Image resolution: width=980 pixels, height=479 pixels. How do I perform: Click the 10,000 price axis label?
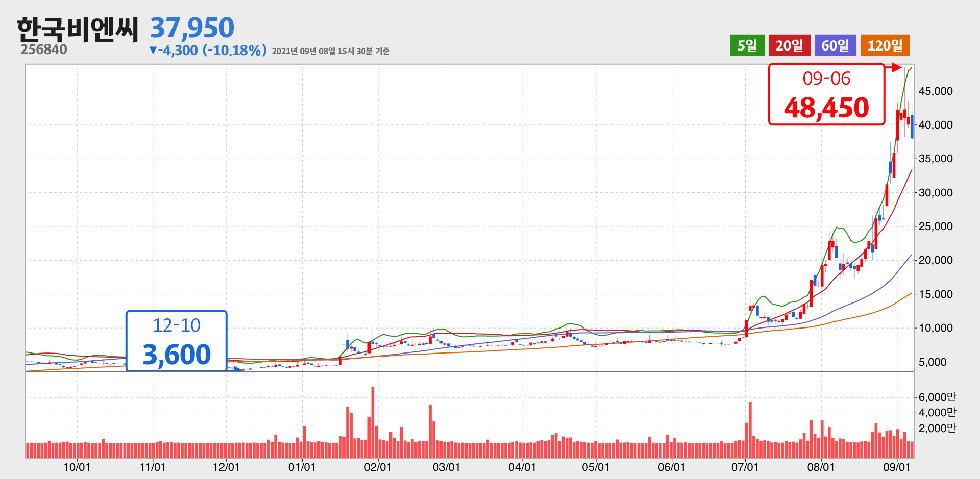pyautogui.click(x=936, y=328)
